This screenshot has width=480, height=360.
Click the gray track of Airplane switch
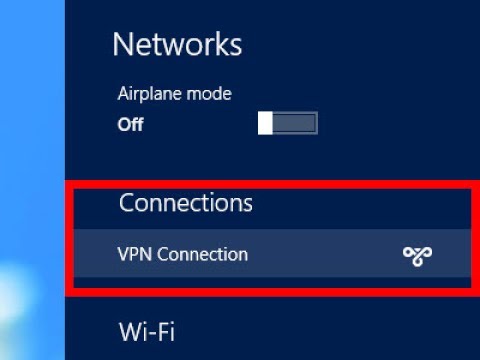point(295,123)
